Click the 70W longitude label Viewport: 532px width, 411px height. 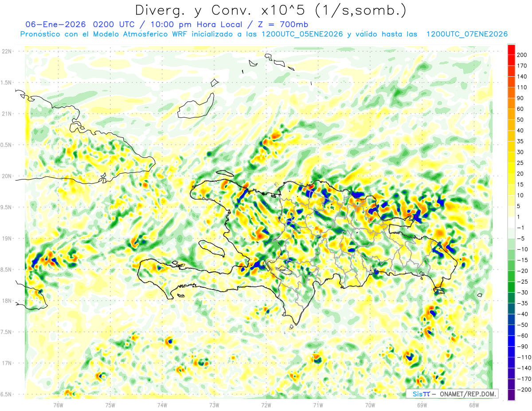(370, 405)
